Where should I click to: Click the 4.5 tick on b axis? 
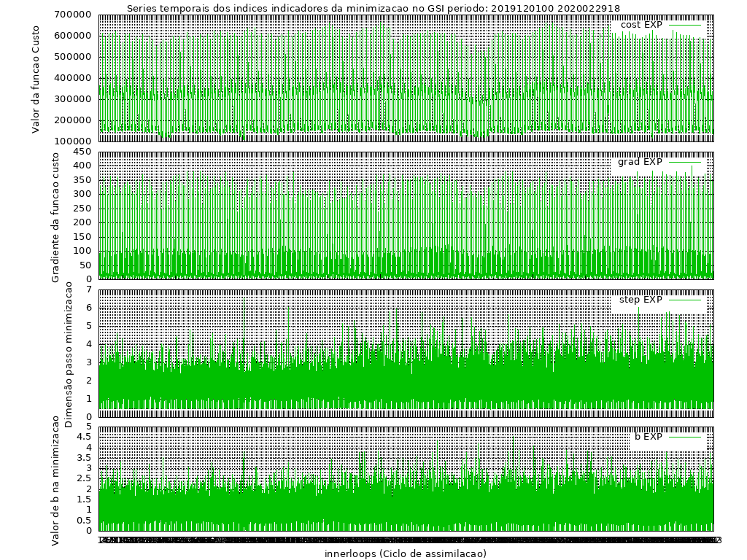tap(84, 437)
